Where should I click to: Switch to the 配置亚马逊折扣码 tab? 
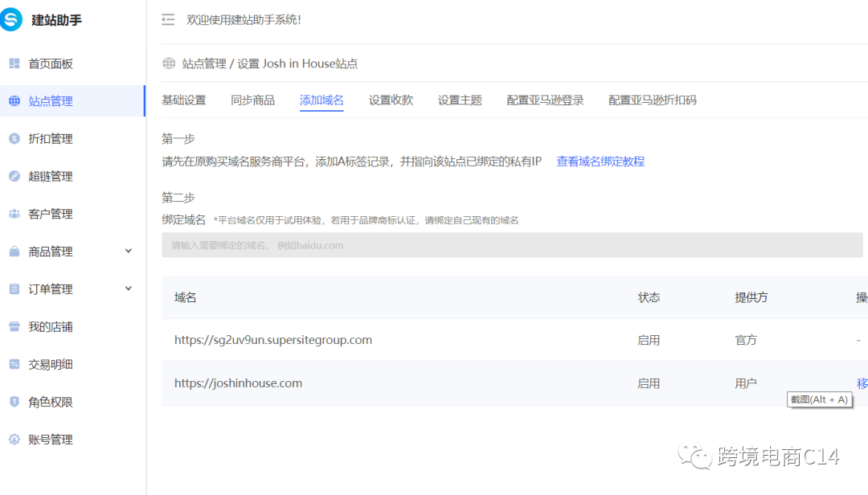[652, 100]
